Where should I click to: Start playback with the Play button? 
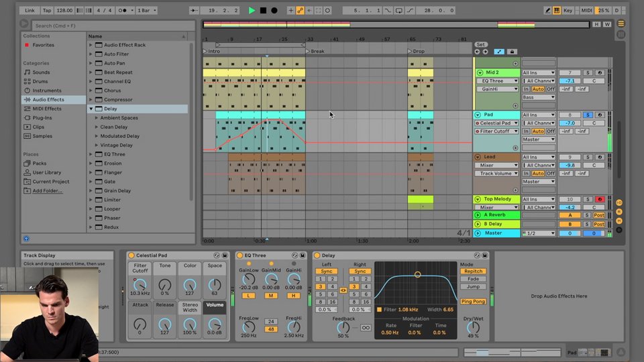252,10
